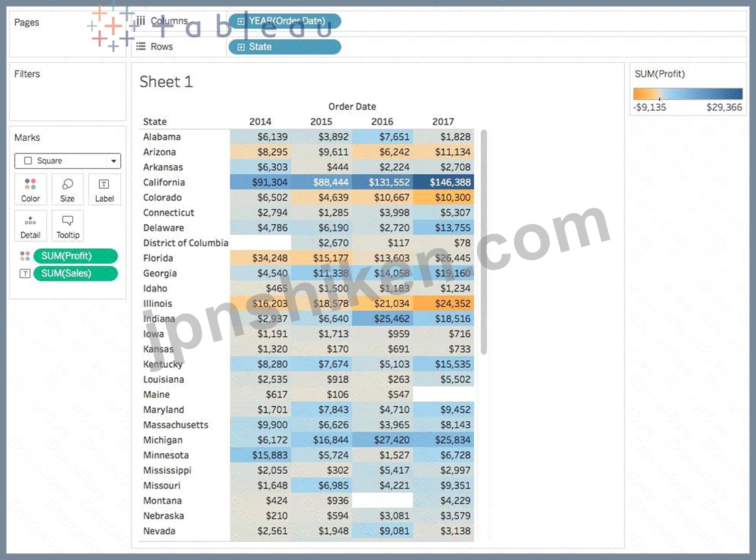Select the Michigan row label
This screenshot has height=560, width=756.
[163, 440]
